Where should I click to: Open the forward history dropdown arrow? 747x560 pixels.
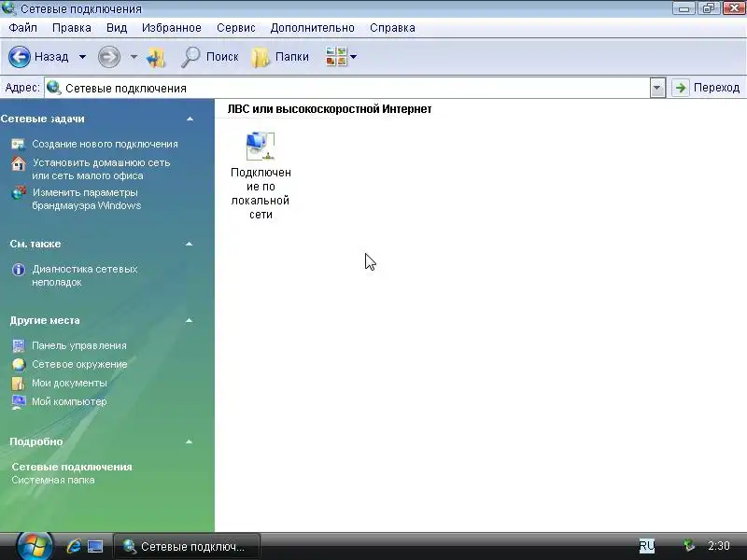tap(134, 57)
